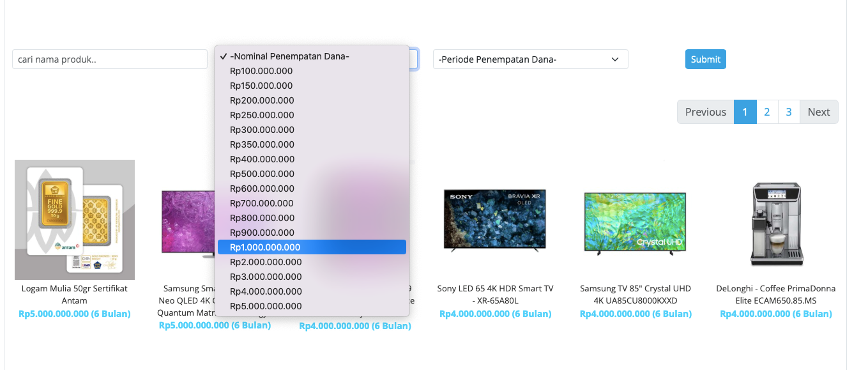Choose Rp300.000.000 from the list
The image size is (868, 370).
pos(312,130)
